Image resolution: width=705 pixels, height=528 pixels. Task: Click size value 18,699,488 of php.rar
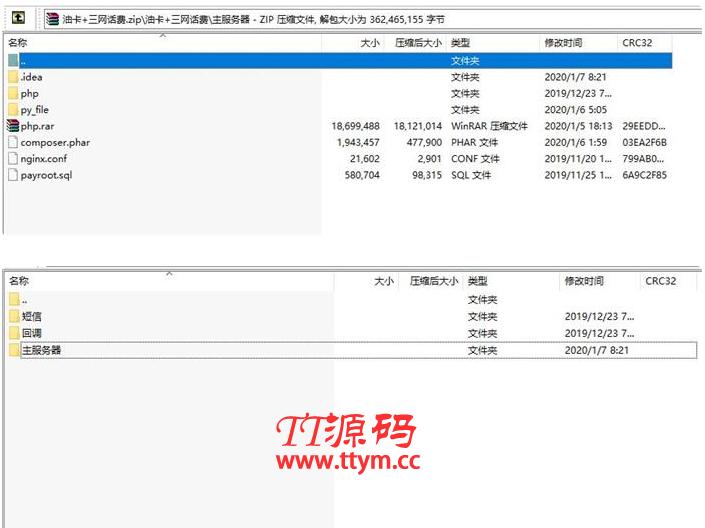(x=356, y=126)
